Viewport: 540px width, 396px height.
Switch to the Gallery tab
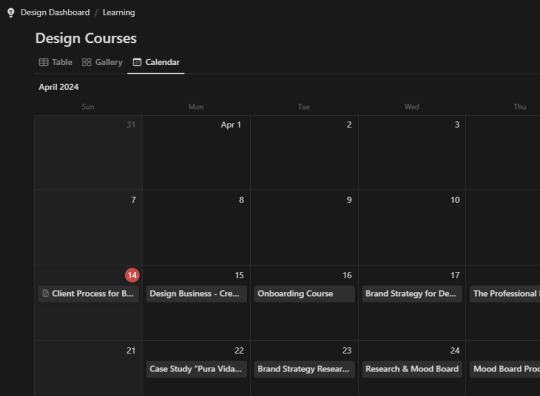[102, 62]
